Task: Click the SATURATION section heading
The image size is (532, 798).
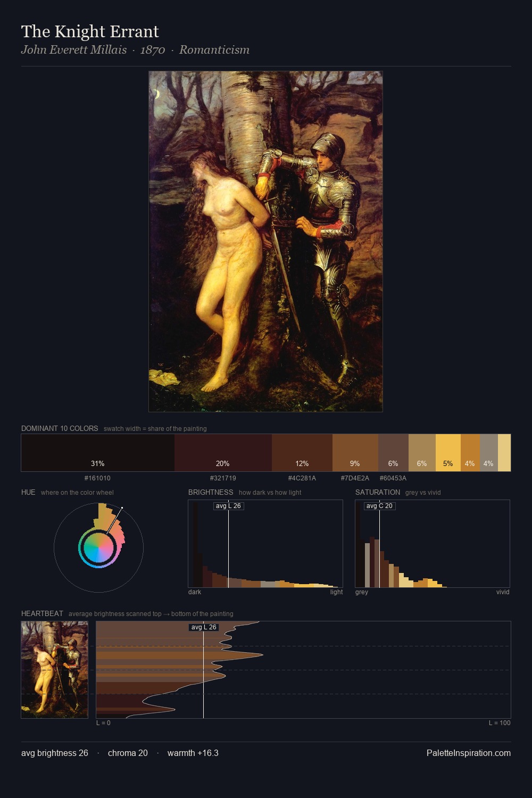Action: coord(378,492)
